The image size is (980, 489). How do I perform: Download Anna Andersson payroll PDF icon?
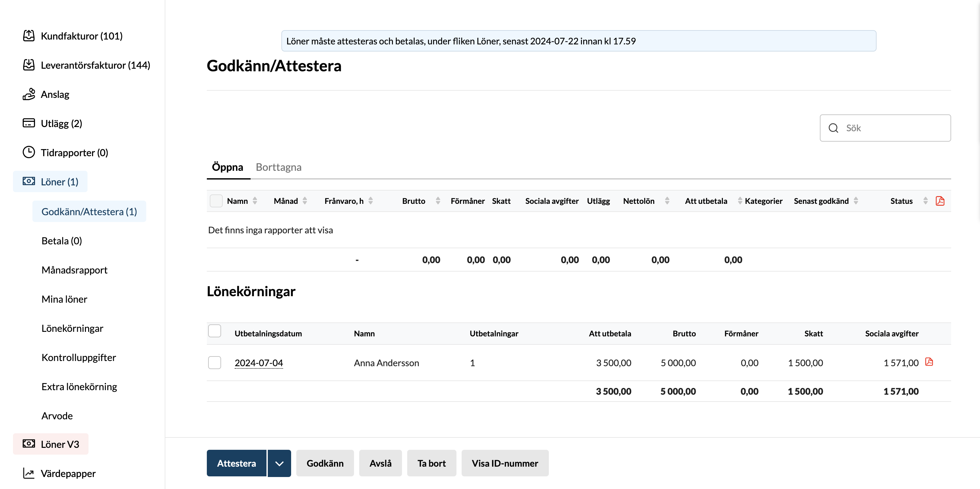point(929,362)
